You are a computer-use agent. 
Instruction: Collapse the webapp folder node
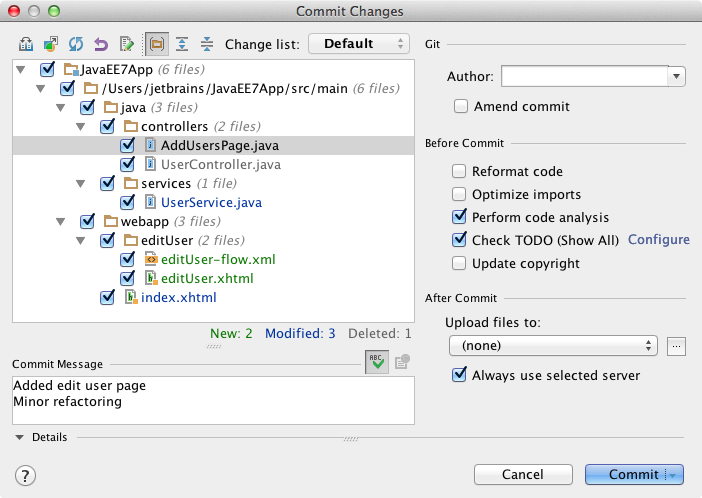(x=60, y=222)
